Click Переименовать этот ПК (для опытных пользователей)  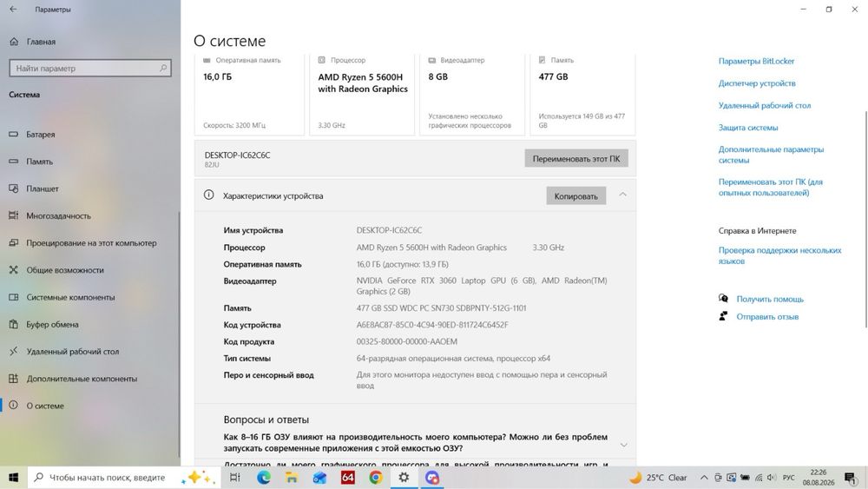[771, 188]
